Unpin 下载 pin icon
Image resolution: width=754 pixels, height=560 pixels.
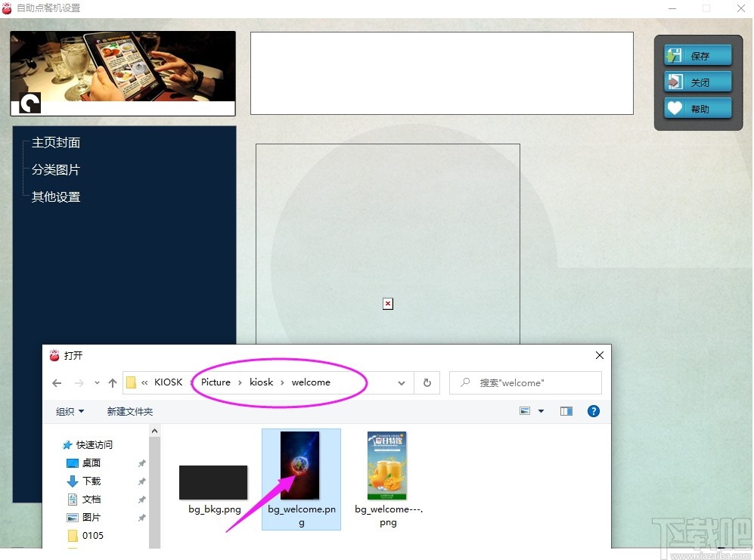coord(142,481)
